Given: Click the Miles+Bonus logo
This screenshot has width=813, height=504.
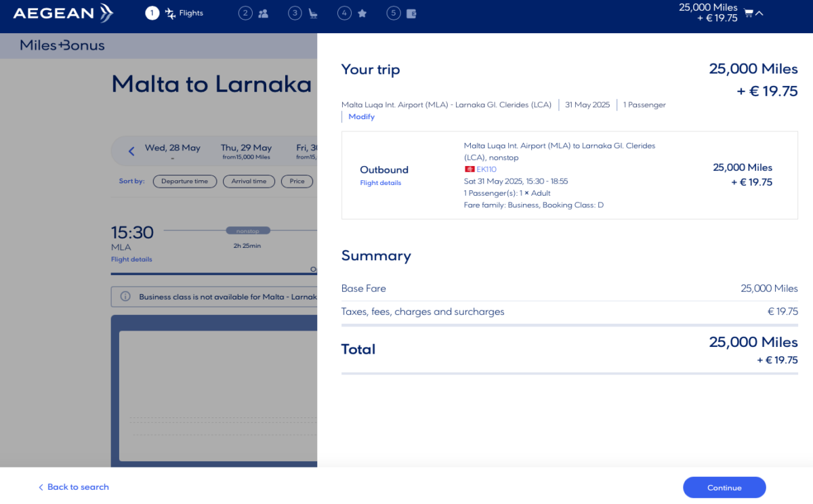Looking at the screenshot, I should pos(62,45).
